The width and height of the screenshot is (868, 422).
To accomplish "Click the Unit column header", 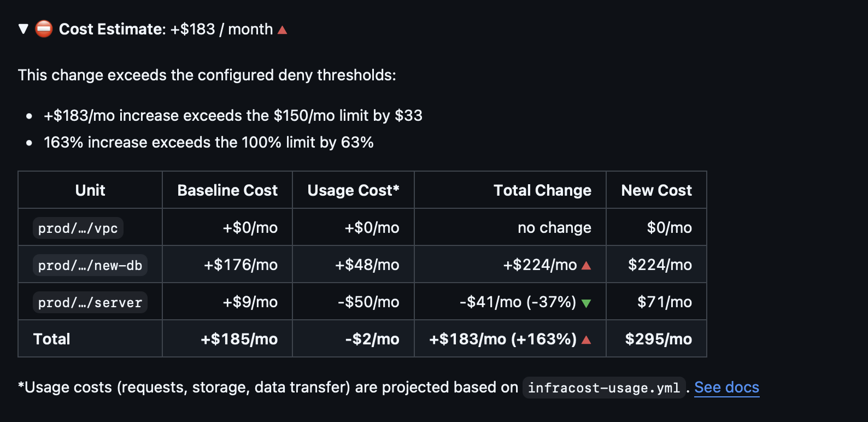I will click(90, 190).
